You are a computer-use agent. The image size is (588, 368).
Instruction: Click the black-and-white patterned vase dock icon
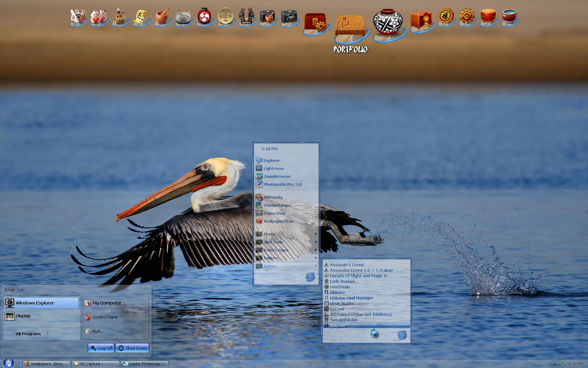(387, 22)
